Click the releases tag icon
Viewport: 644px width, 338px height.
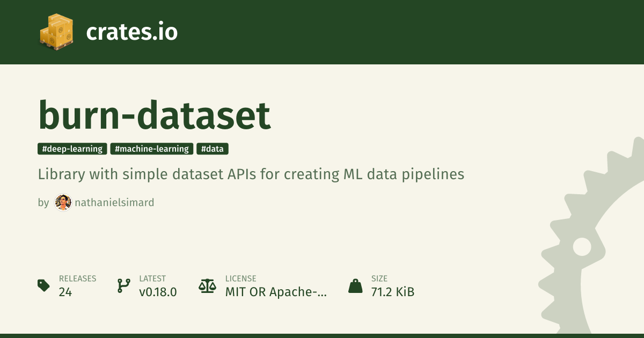coord(44,285)
